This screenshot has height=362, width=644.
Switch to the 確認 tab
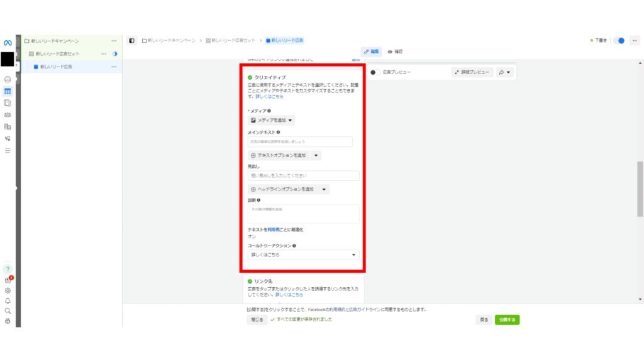tap(396, 52)
